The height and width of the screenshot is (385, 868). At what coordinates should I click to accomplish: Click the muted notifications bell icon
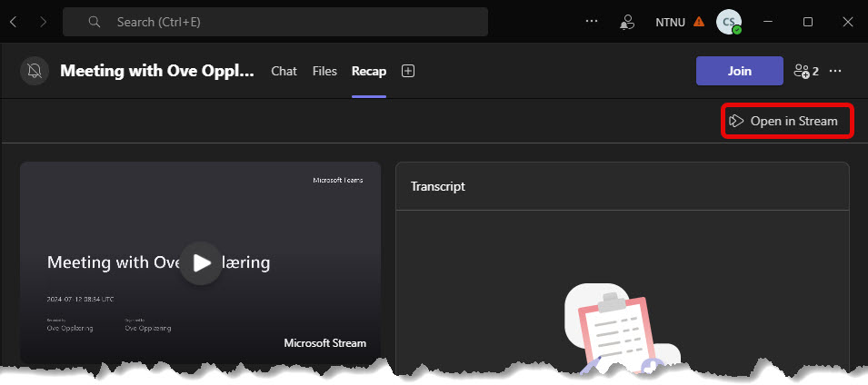pyautogui.click(x=35, y=71)
